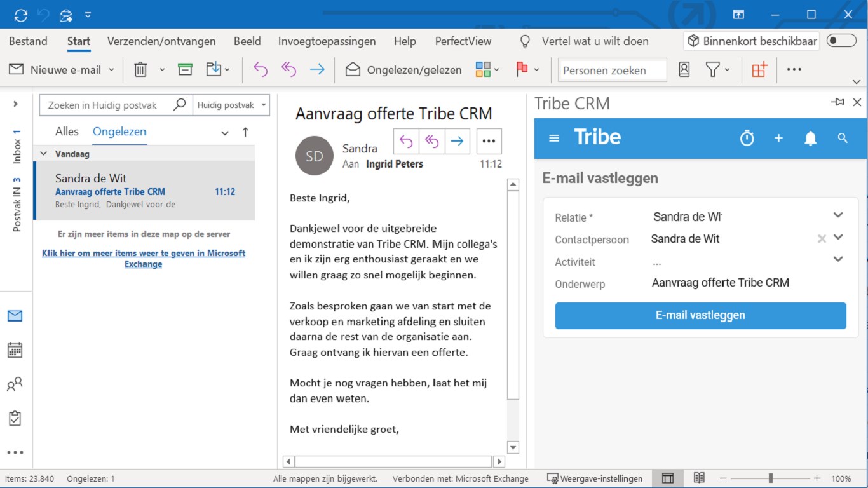868x488 pixels.
Task: Click the reading pane Reply button
Action: 406,142
